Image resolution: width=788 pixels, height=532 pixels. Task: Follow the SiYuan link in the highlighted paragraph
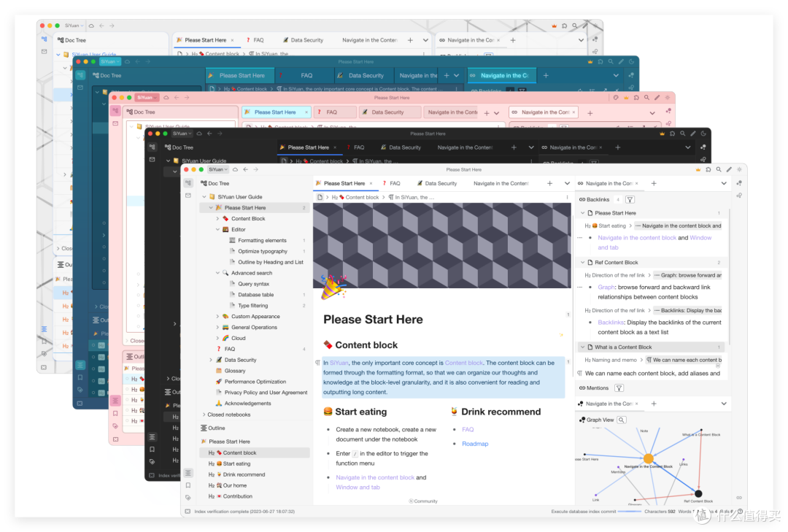[x=339, y=363]
